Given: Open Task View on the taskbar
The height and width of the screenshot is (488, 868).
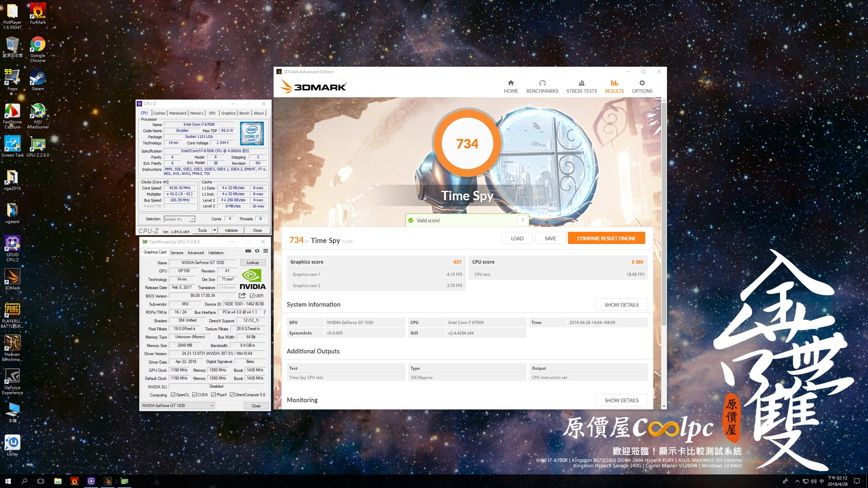Looking at the screenshot, I should click(41, 481).
